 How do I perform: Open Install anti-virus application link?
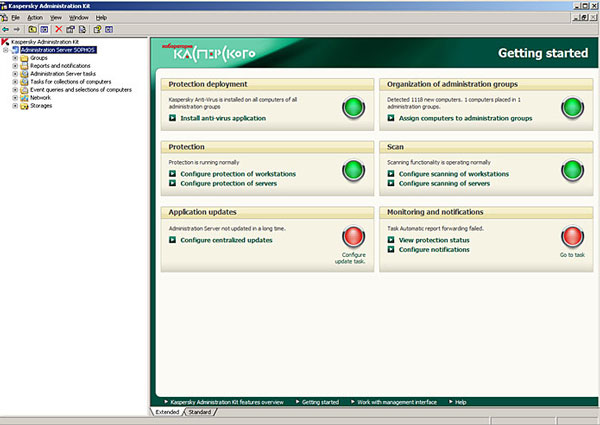point(223,118)
